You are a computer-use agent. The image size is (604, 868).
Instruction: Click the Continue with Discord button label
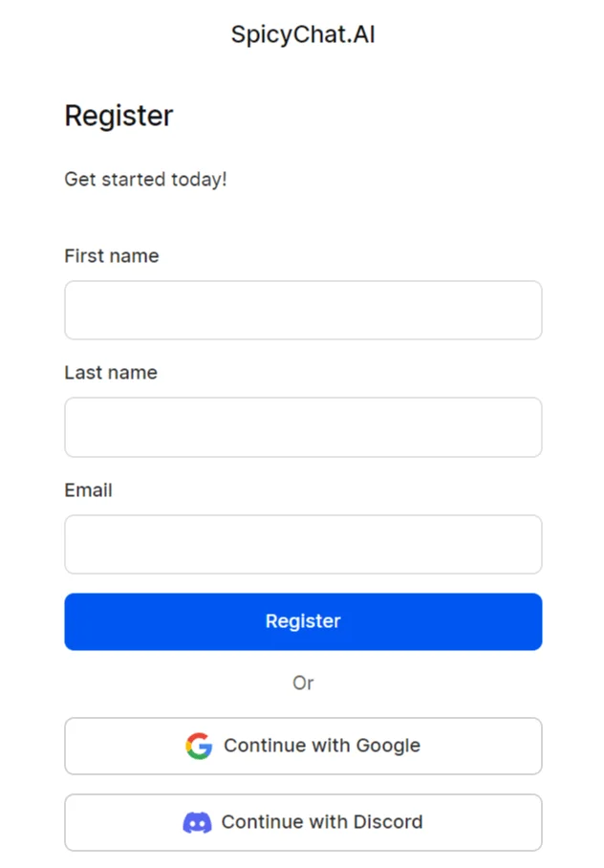[x=322, y=822]
